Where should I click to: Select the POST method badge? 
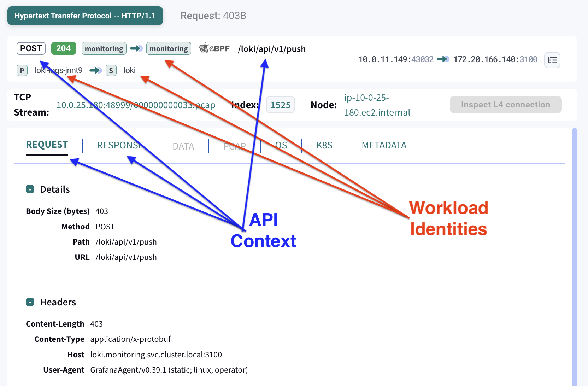point(31,48)
